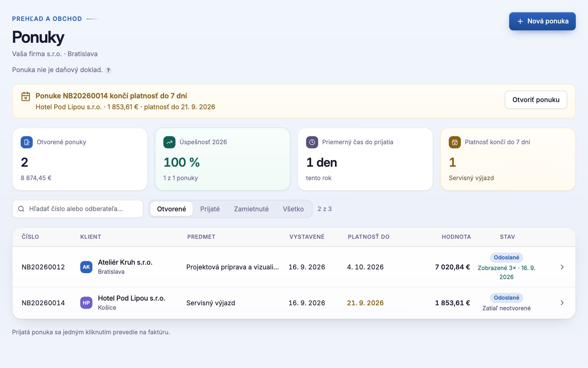Click the Úspešnosť 2026 trend icon
Viewport: 588px width, 368px height.
point(169,142)
